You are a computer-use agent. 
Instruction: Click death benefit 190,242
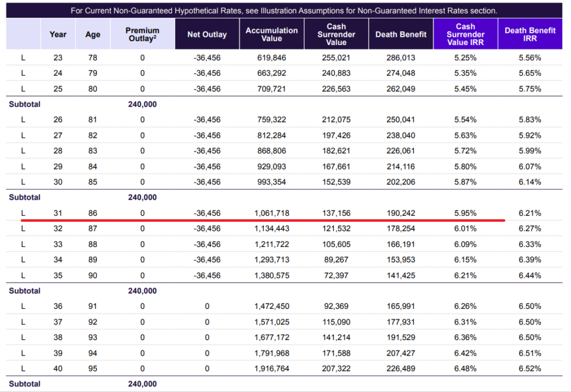pyautogui.click(x=401, y=213)
